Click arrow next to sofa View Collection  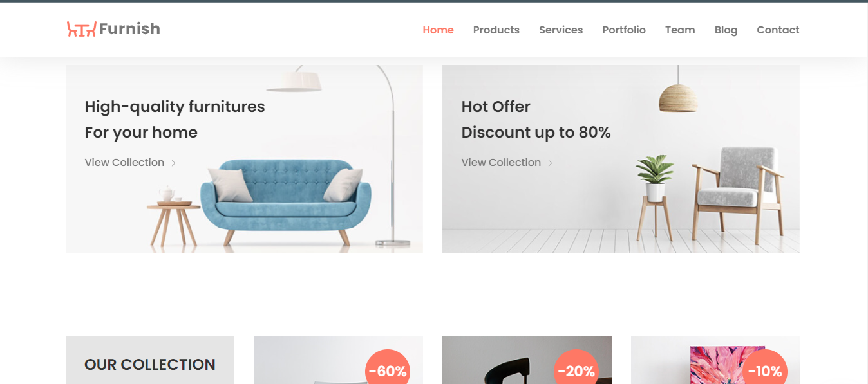pos(173,163)
